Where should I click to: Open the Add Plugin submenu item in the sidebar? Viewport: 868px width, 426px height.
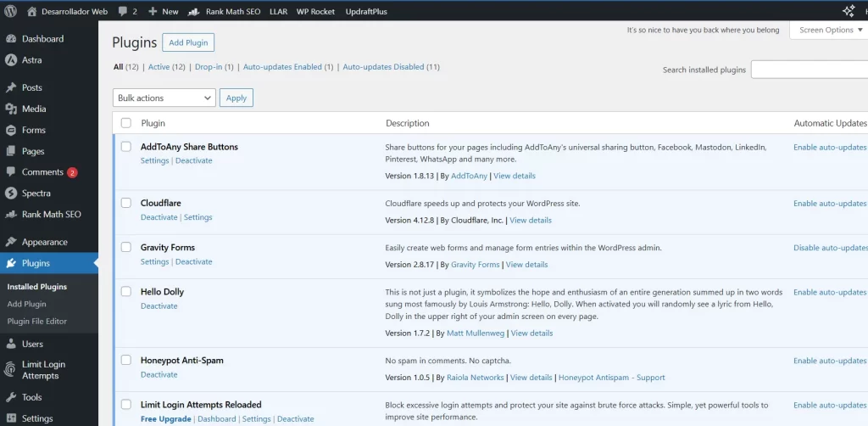click(26, 304)
